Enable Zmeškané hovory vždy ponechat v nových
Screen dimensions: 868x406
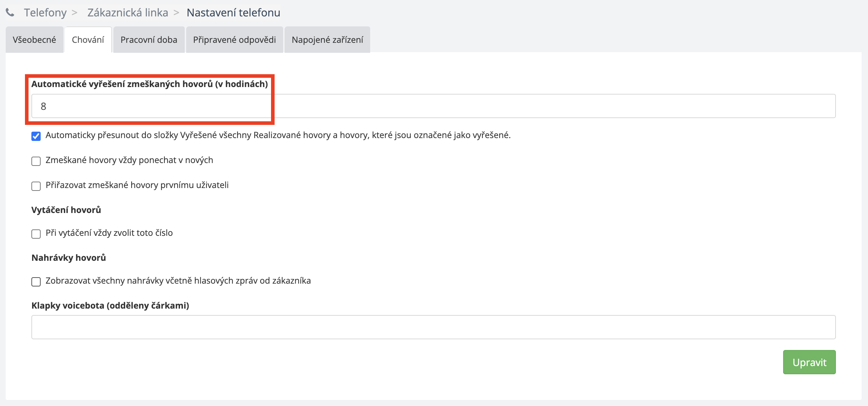(36, 161)
